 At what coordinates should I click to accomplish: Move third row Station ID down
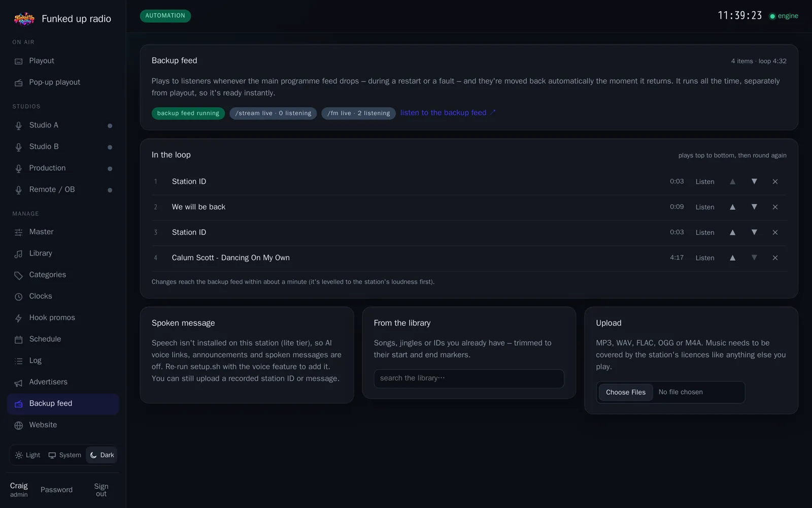(x=754, y=233)
